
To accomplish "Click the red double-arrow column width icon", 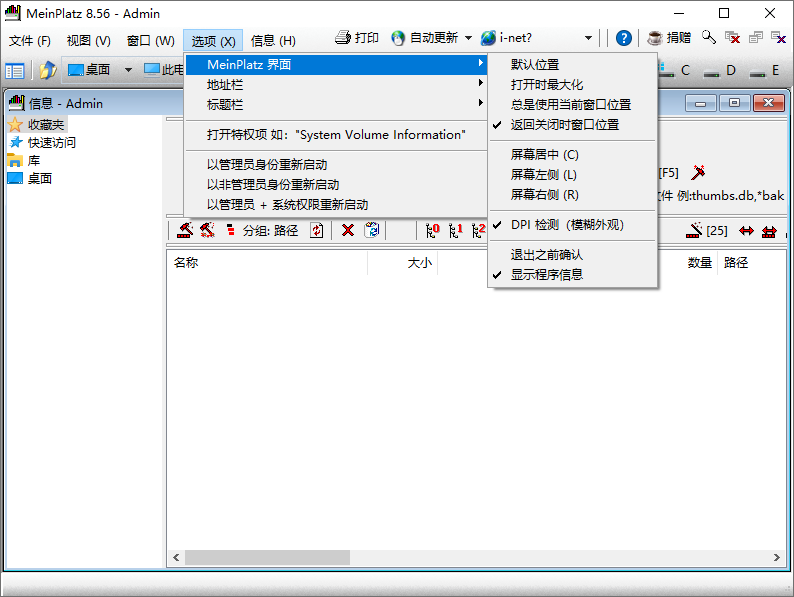I will coord(746,231).
